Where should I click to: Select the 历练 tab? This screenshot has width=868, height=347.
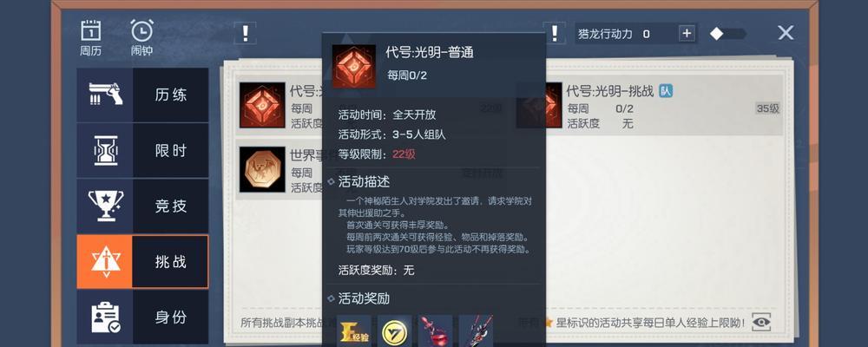(x=143, y=95)
